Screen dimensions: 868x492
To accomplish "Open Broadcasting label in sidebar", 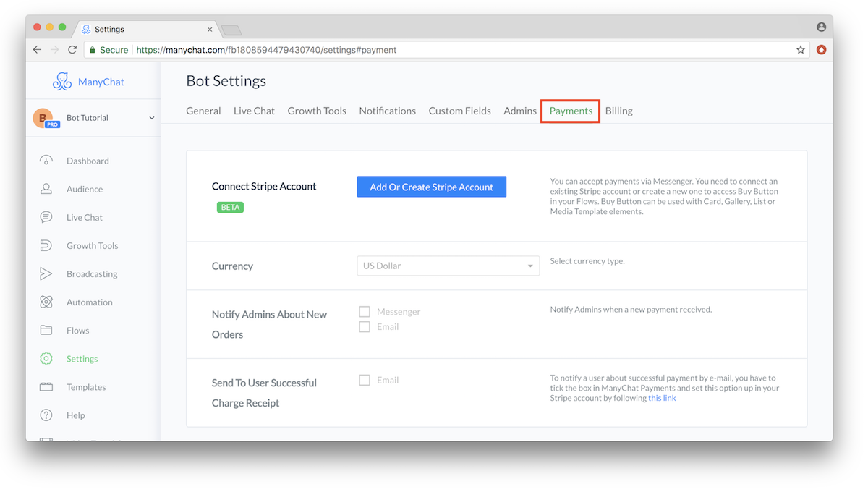I will click(x=92, y=273).
